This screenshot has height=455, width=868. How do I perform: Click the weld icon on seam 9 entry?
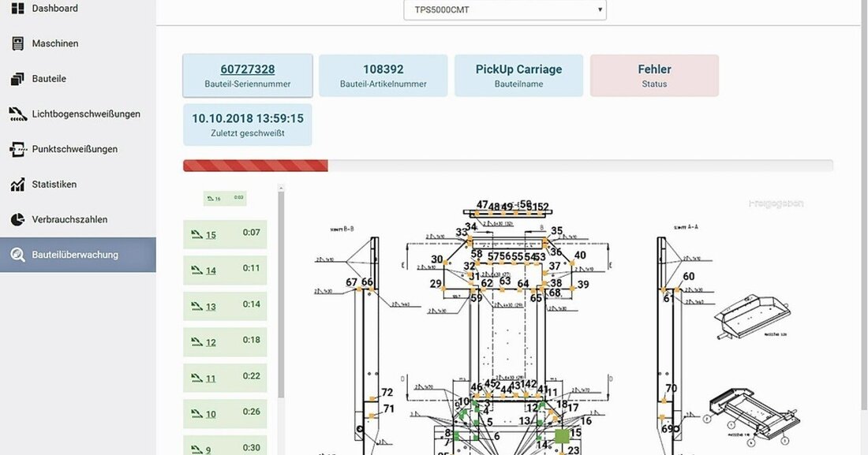[x=196, y=448]
